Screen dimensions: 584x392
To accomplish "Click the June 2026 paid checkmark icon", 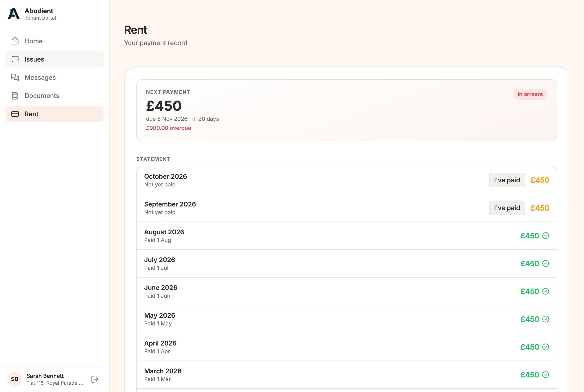I will click(x=545, y=291).
